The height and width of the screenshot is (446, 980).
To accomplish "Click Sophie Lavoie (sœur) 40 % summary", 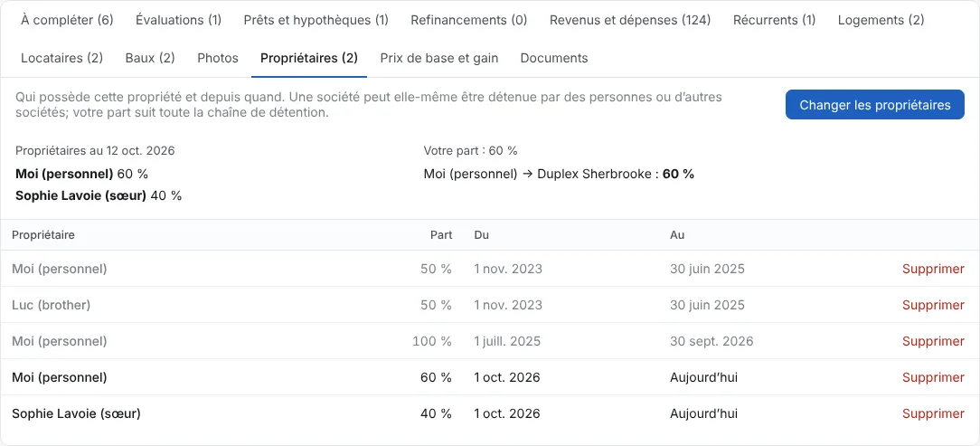I will tap(99, 195).
